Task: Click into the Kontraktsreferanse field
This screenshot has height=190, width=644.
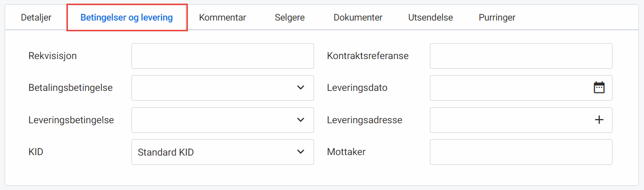Action: coord(521,56)
